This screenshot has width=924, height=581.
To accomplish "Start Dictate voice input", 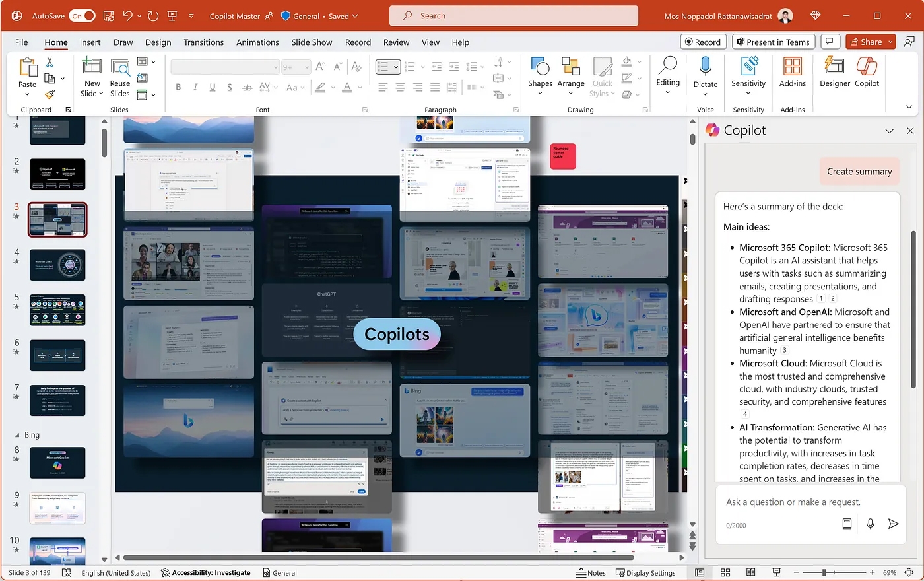I will pos(705,72).
